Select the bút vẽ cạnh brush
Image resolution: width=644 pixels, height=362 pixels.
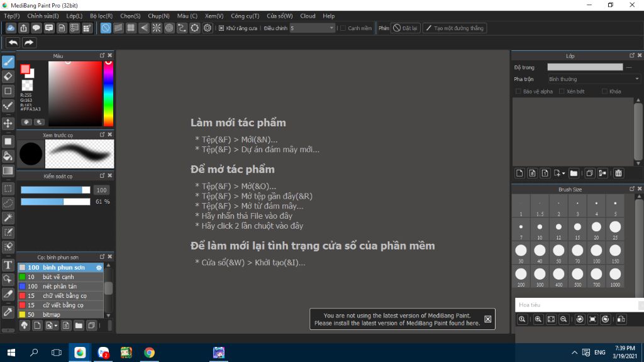[60, 277]
